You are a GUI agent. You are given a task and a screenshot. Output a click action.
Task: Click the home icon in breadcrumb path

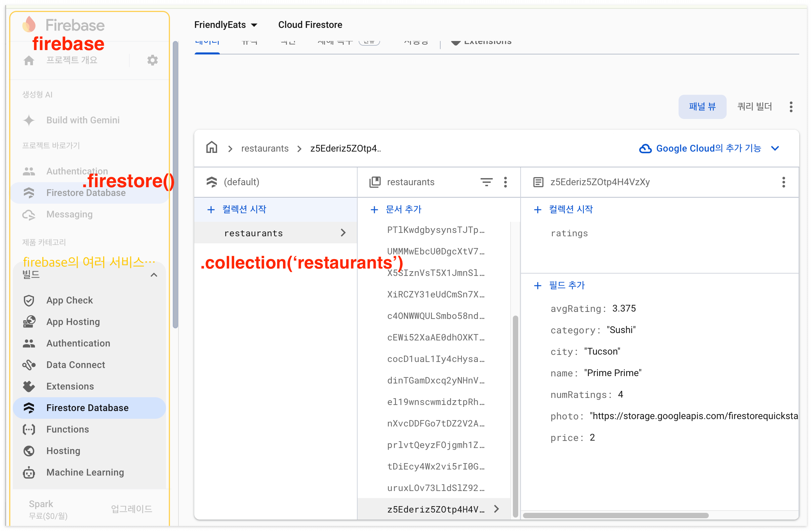[211, 148]
